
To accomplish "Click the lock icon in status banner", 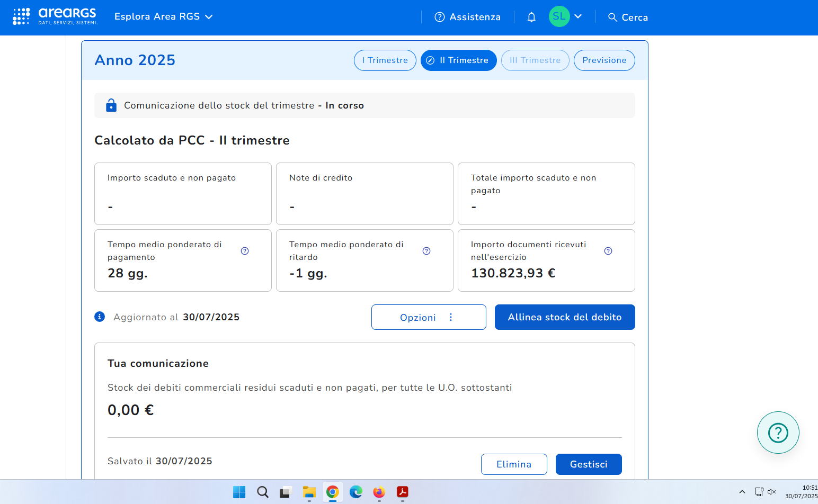I will tap(111, 105).
